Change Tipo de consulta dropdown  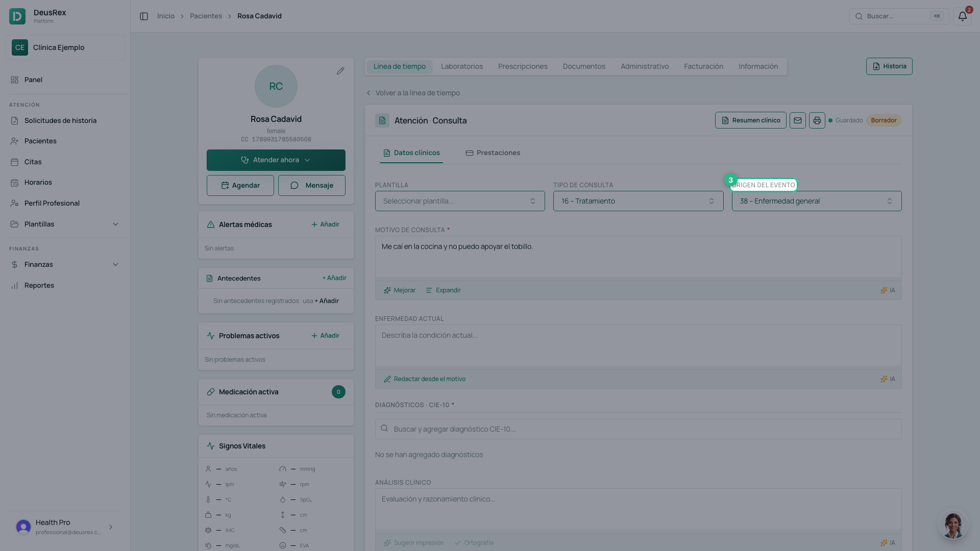click(638, 201)
